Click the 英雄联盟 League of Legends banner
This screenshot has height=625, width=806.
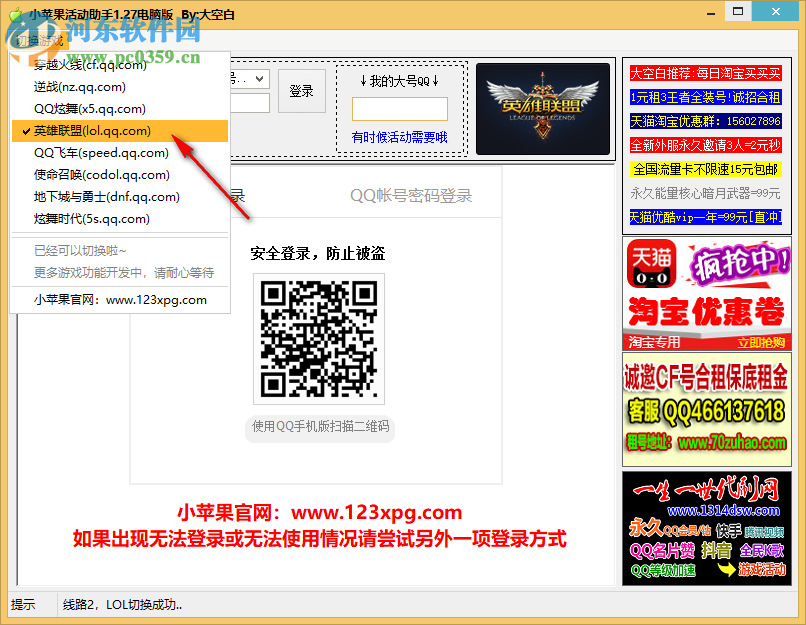tap(543, 108)
